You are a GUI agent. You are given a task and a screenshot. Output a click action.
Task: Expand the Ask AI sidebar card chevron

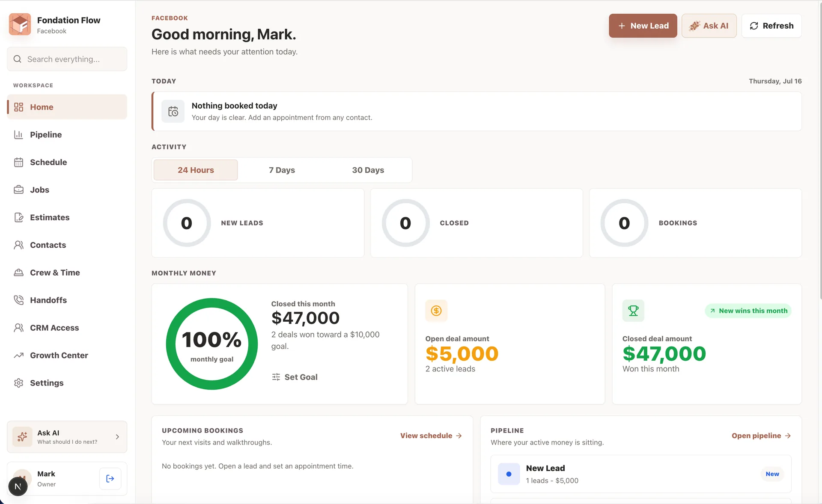pyautogui.click(x=117, y=437)
